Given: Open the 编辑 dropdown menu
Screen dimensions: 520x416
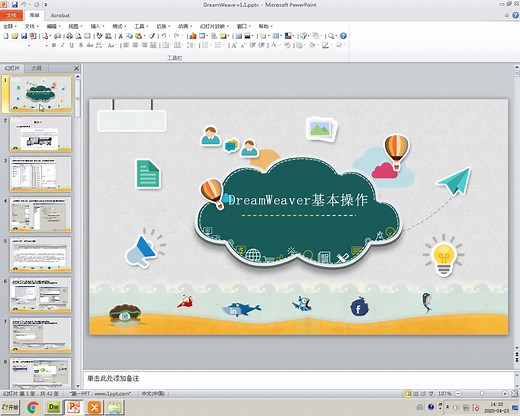Looking at the screenshot, I should coord(53,26).
